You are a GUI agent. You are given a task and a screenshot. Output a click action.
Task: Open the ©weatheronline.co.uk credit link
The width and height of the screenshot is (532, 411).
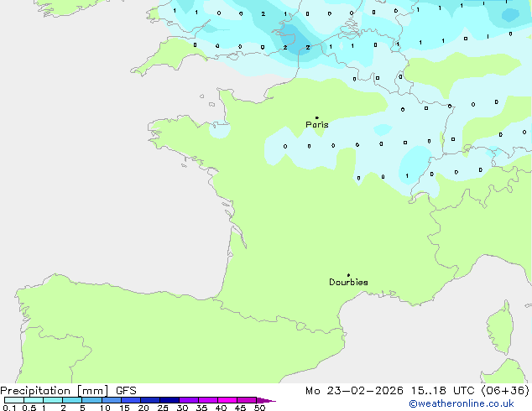462,403
